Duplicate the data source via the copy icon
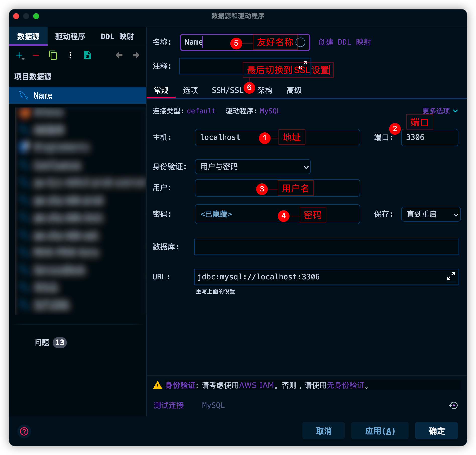This screenshot has height=455, width=476. pyautogui.click(x=53, y=55)
